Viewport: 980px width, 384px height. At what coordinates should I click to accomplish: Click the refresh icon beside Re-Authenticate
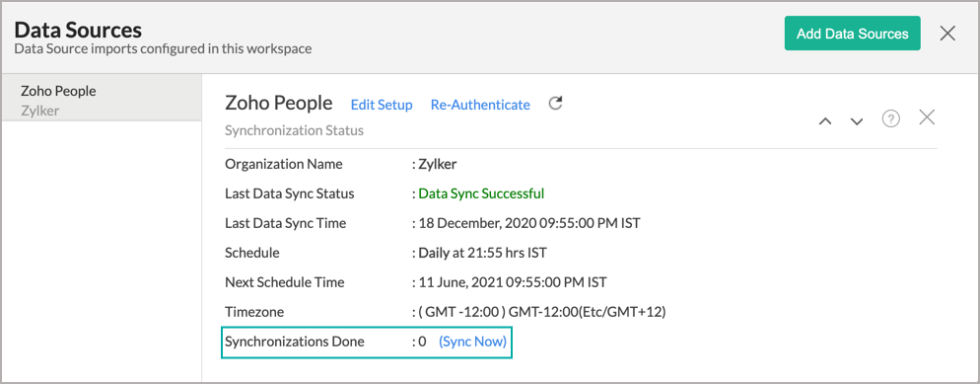coord(555,104)
